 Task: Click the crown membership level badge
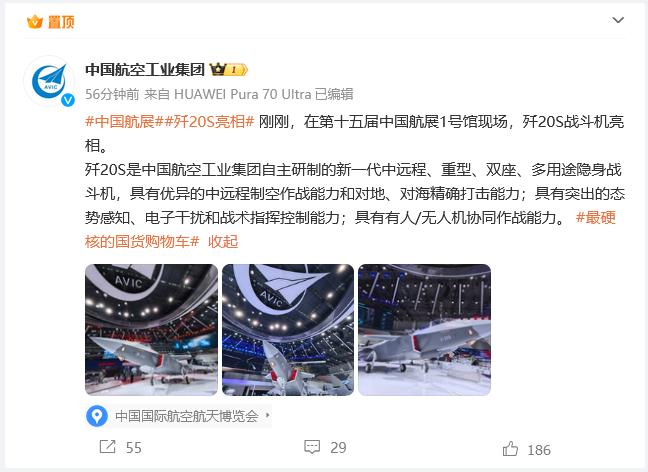pos(229,69)
